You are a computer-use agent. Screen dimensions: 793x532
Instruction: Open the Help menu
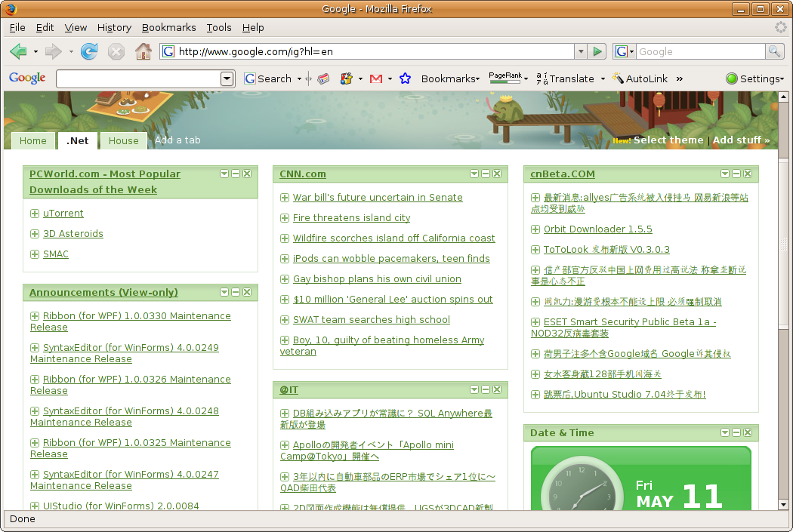coord(253,27)
